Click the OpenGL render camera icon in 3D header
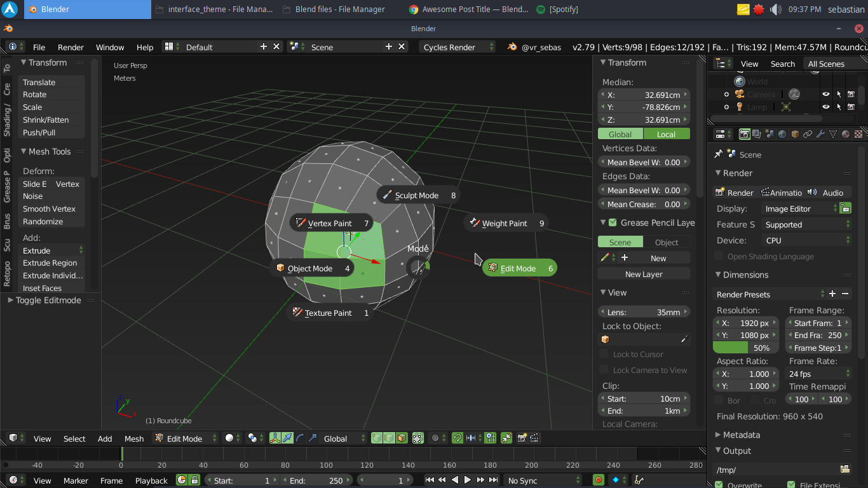Screen dimensions: 868x488 click(x=522, y=438)
